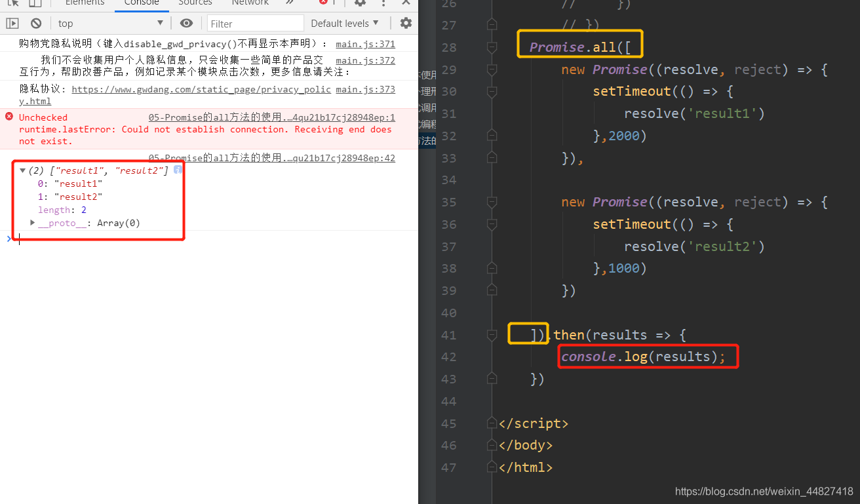Click line number 40 in gutter
Image resolution: width=860 pixels, height=504 pixels.
pyautogui.click(x=449, y=313)
